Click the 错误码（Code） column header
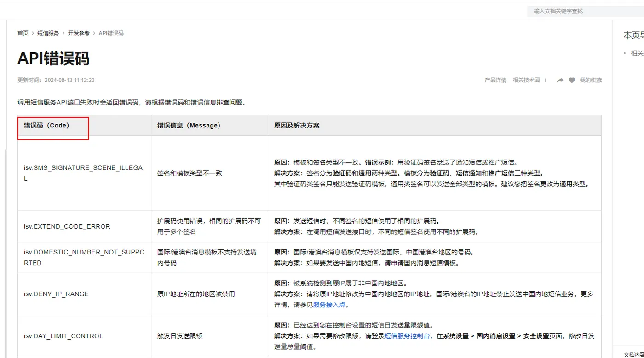644x358 pixels. pos(85,125)
